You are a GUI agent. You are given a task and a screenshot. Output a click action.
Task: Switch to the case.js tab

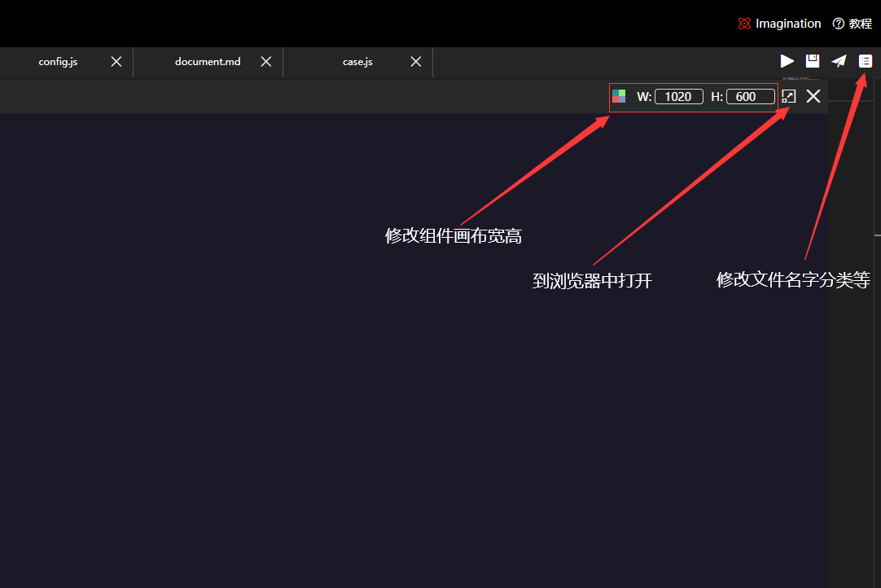coord(357,62)
